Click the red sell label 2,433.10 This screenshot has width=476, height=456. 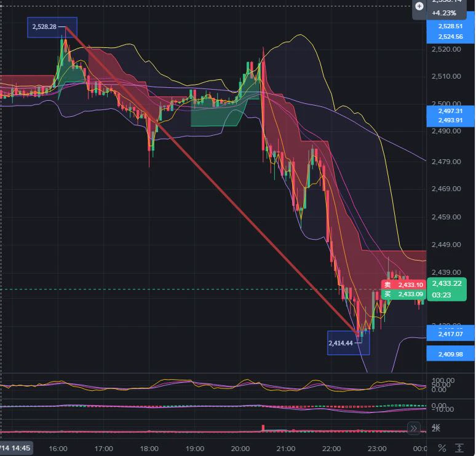pyautogui.click(x=404, y=285)
